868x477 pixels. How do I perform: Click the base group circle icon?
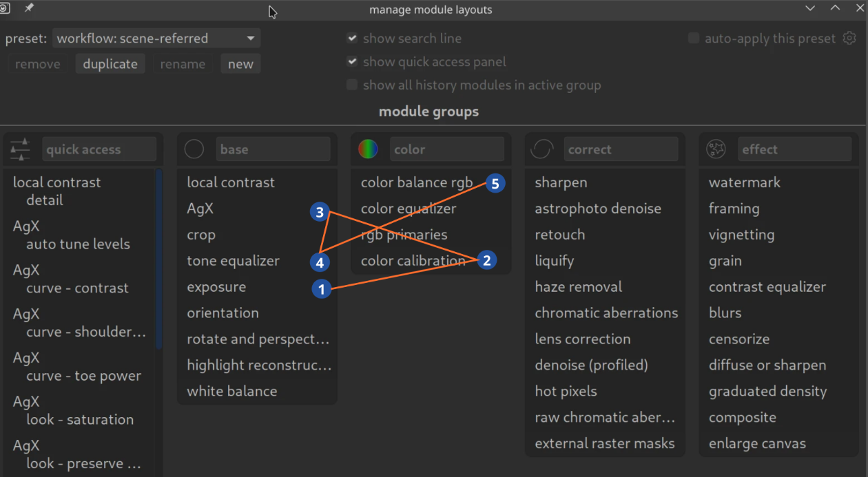pos(194,149)
